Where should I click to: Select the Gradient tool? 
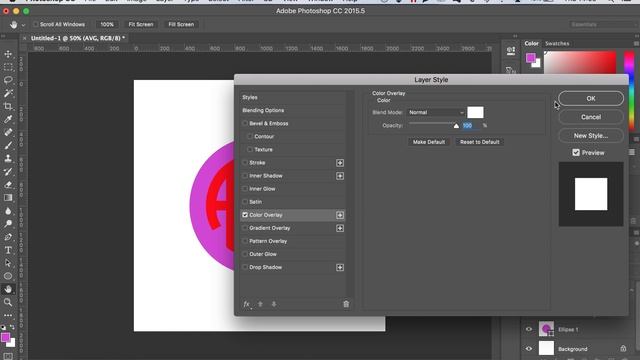coord(8,198)
